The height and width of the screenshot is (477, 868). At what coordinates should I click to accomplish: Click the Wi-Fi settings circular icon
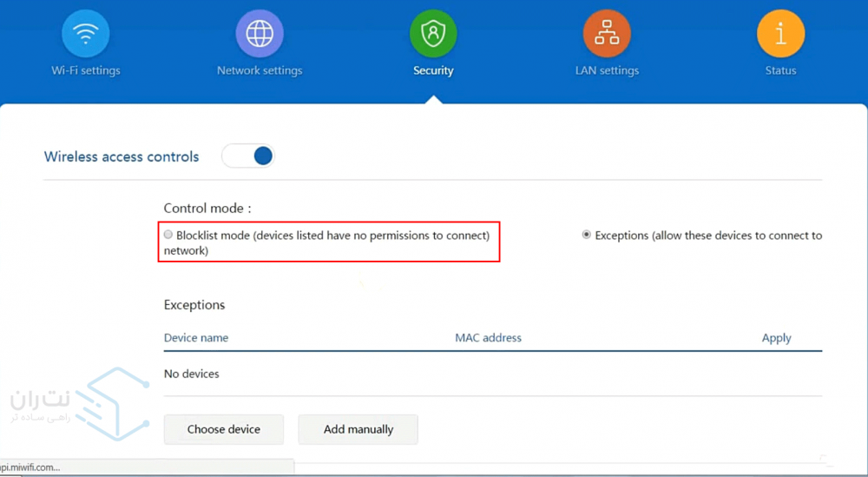click(x=85, y=35)
